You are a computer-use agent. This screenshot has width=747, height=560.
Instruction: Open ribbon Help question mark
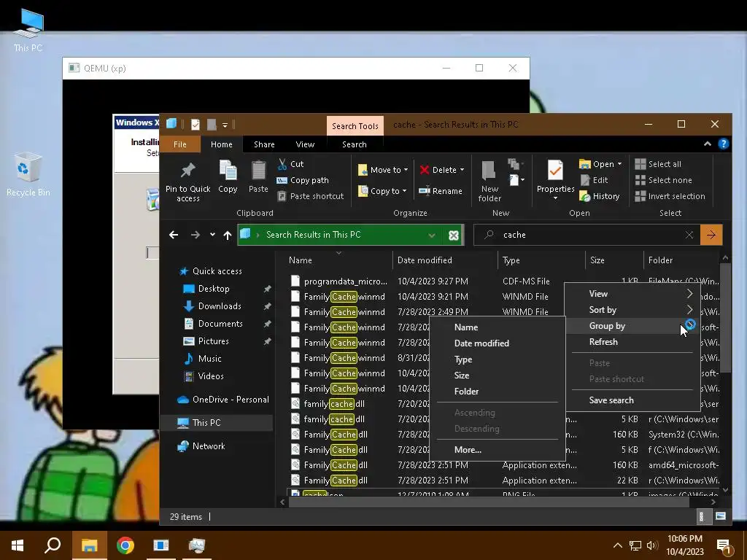click(x=723, y=144)
